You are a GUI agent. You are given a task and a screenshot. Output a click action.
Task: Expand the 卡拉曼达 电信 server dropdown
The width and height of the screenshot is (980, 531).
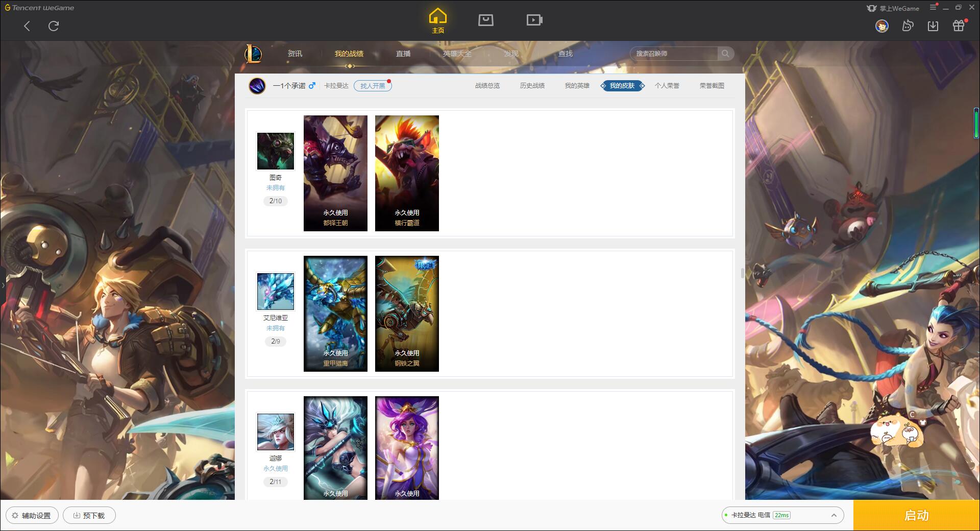click(x=782, y=515)
